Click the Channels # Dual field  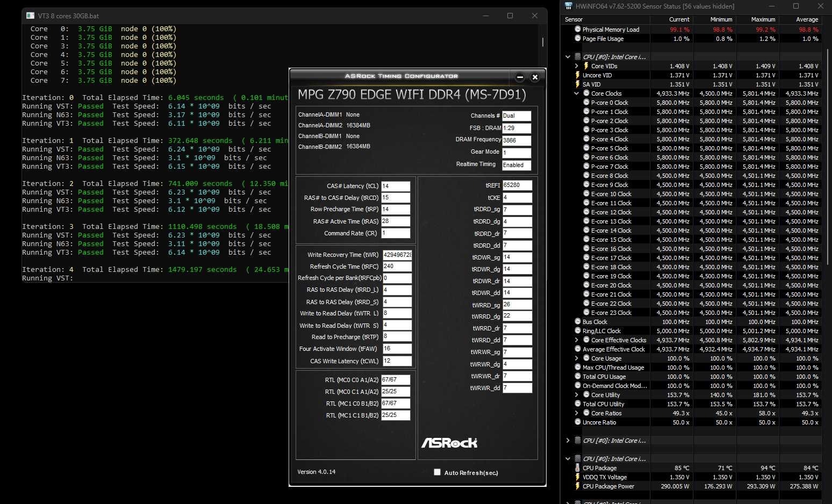[517, 116]
